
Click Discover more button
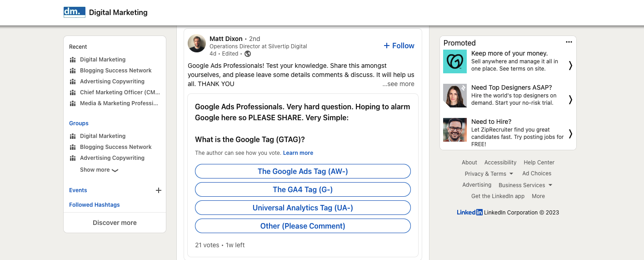[115, 223]
